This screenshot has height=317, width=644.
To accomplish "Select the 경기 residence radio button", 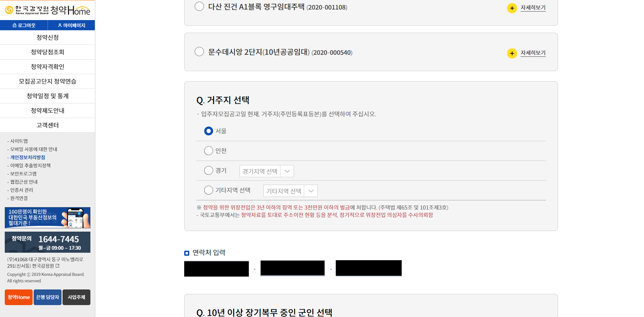I will (x=208, y=170).
